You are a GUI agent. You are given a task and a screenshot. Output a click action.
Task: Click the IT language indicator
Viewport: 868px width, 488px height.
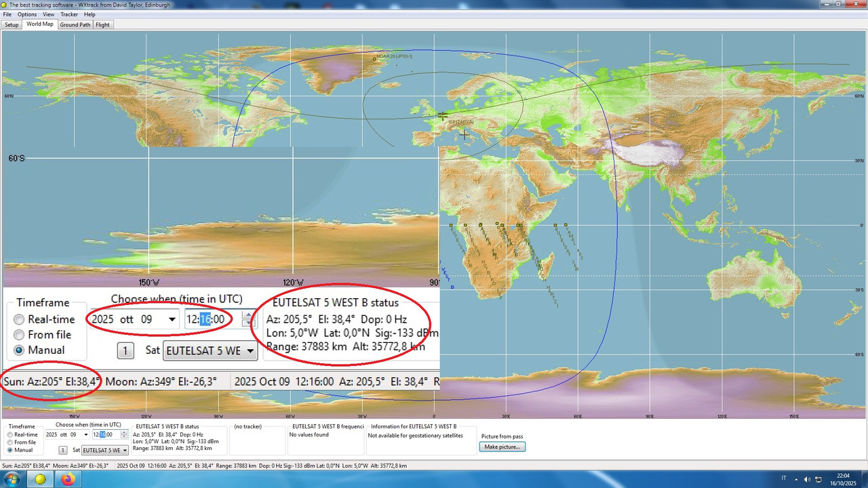[784, 478]
